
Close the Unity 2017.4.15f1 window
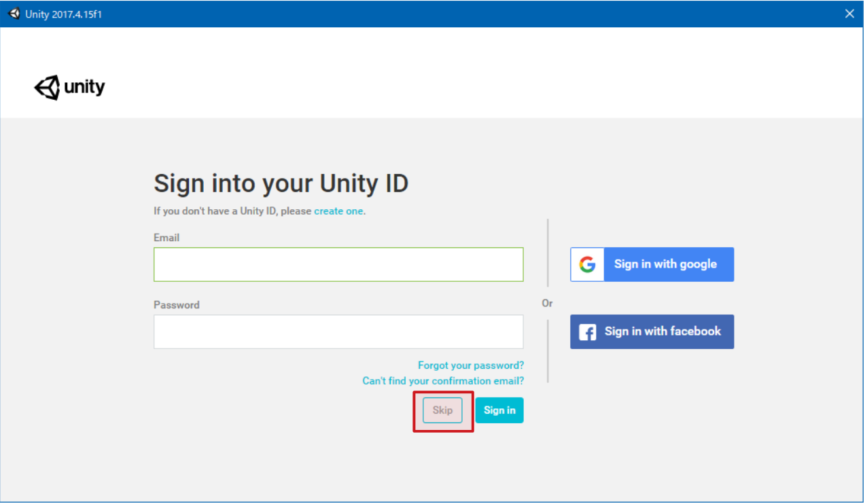click(x=849, y=14)
